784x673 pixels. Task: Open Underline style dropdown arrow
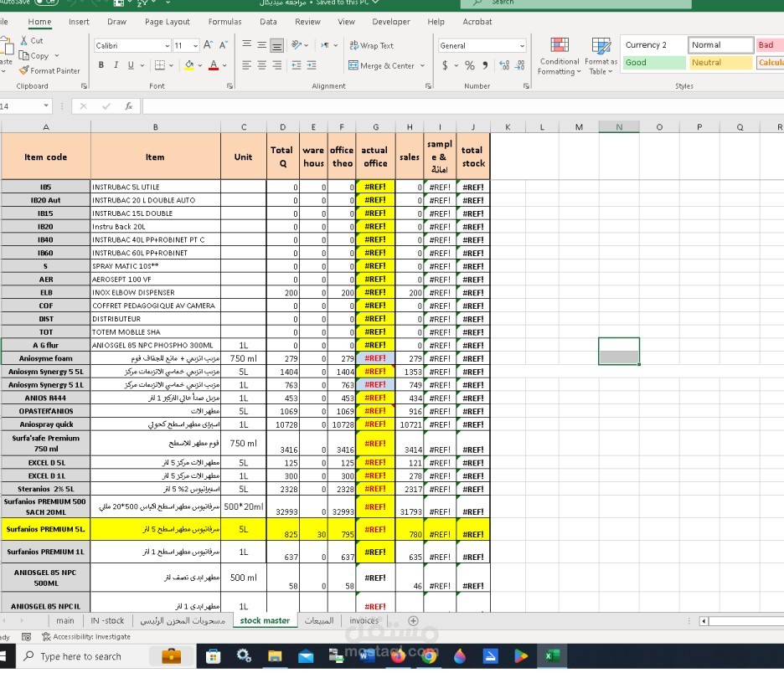142,65
